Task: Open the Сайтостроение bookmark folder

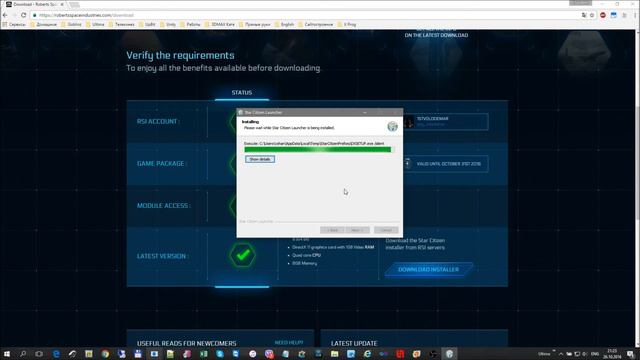Action: click(316, 24)
